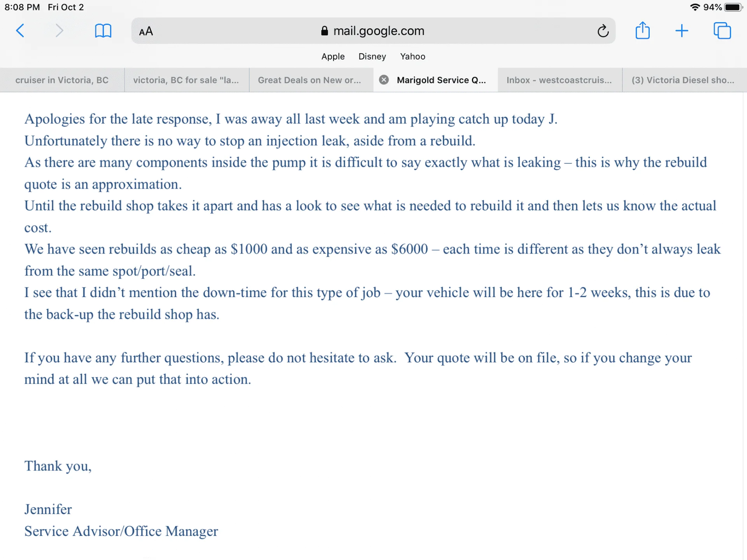Open the bookmarks book icon

103,31
